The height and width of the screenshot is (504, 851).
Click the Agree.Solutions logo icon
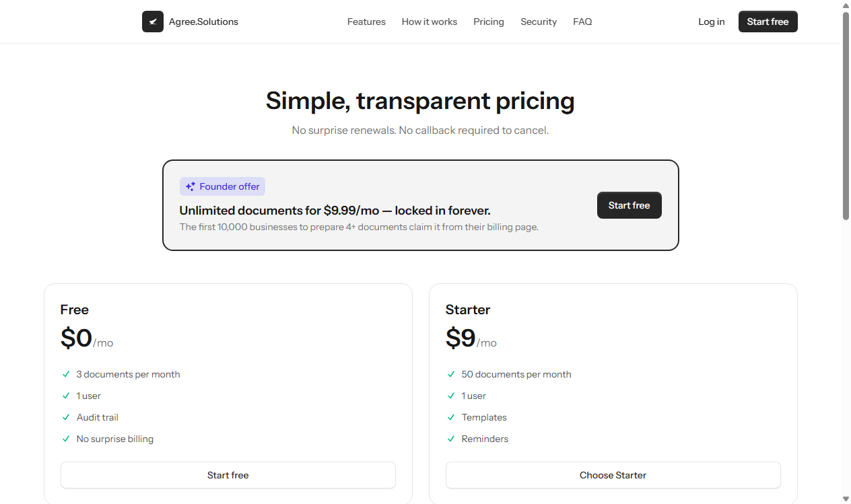pos(153,22)
